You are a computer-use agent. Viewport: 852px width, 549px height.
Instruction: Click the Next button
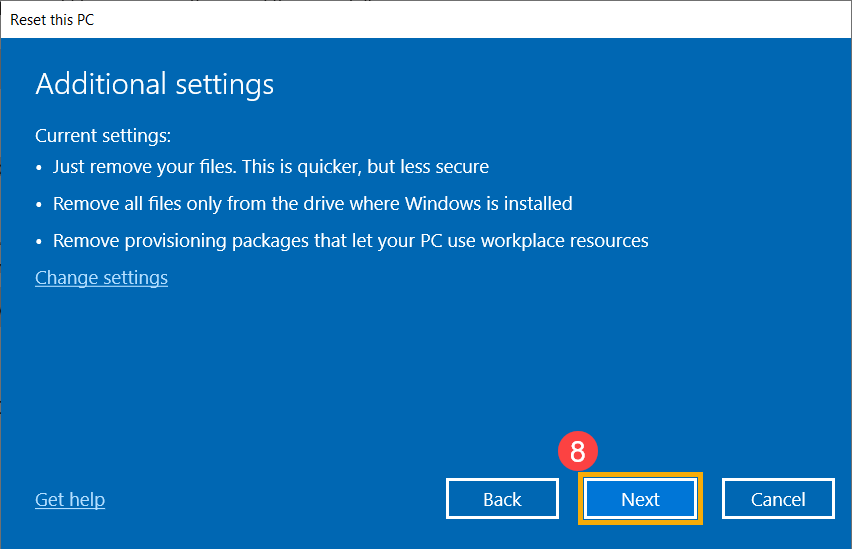tap(640, 499)
